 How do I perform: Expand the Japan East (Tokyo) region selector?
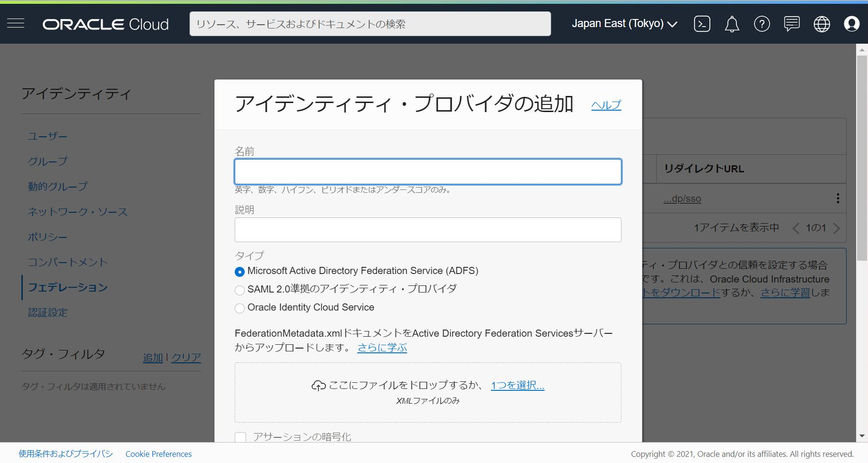624,24
